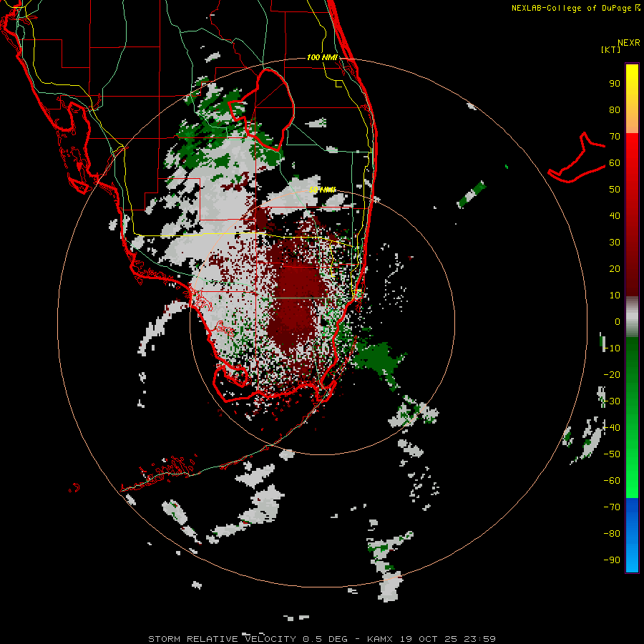Select the positive 20 scale value

click(615, 269)
